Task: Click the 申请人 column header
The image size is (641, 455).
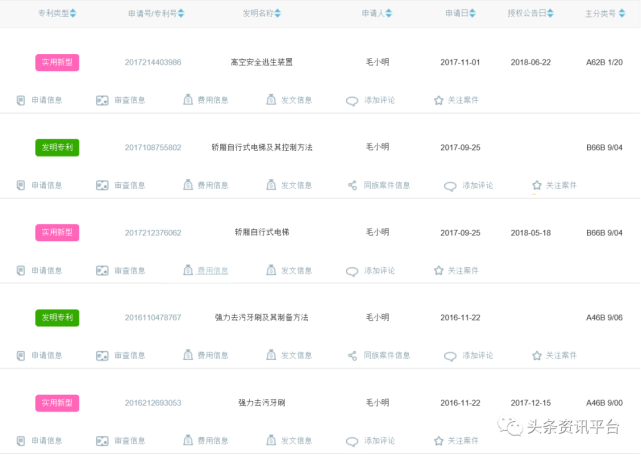Action: tap(381, 15)
